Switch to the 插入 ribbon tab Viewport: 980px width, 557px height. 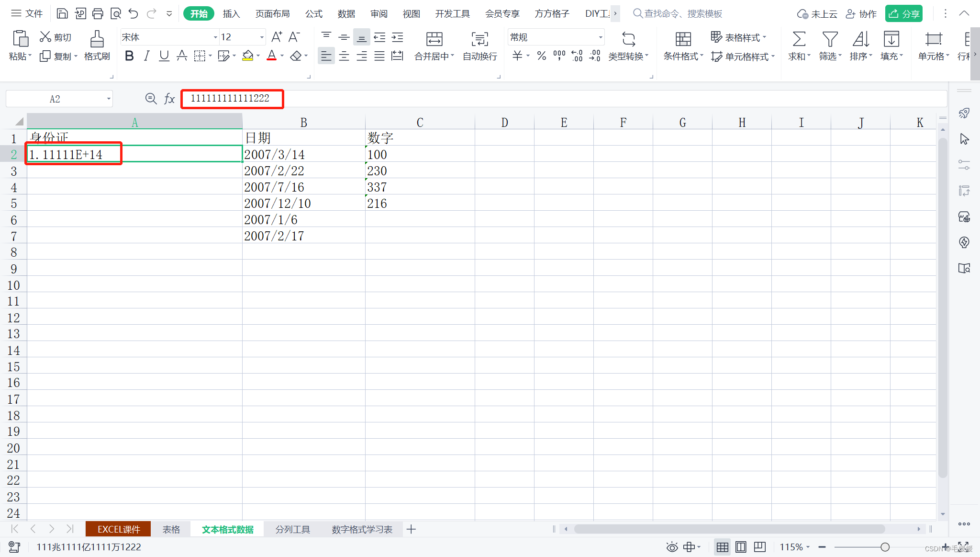point(231,13)
